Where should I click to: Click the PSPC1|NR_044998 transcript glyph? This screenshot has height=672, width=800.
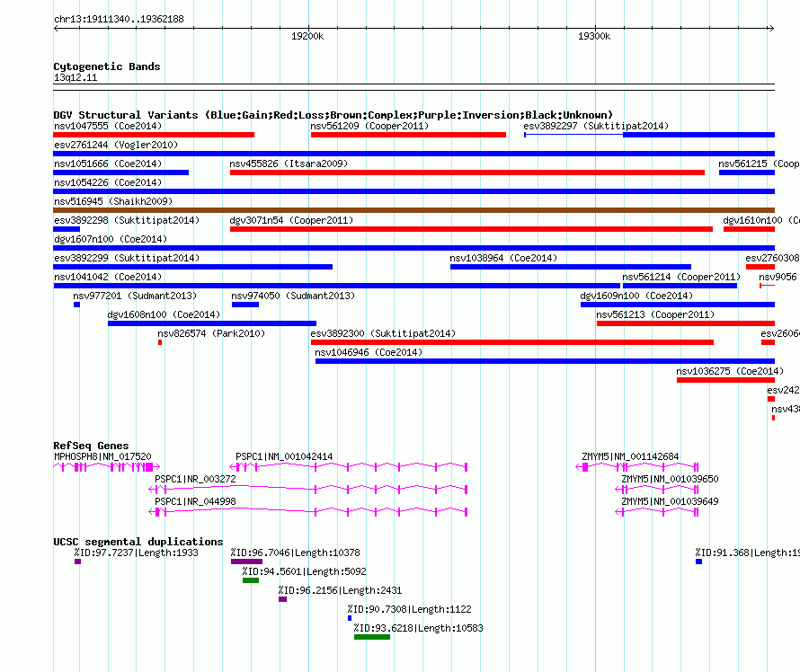pyautogui.click(x=308, y=511)
